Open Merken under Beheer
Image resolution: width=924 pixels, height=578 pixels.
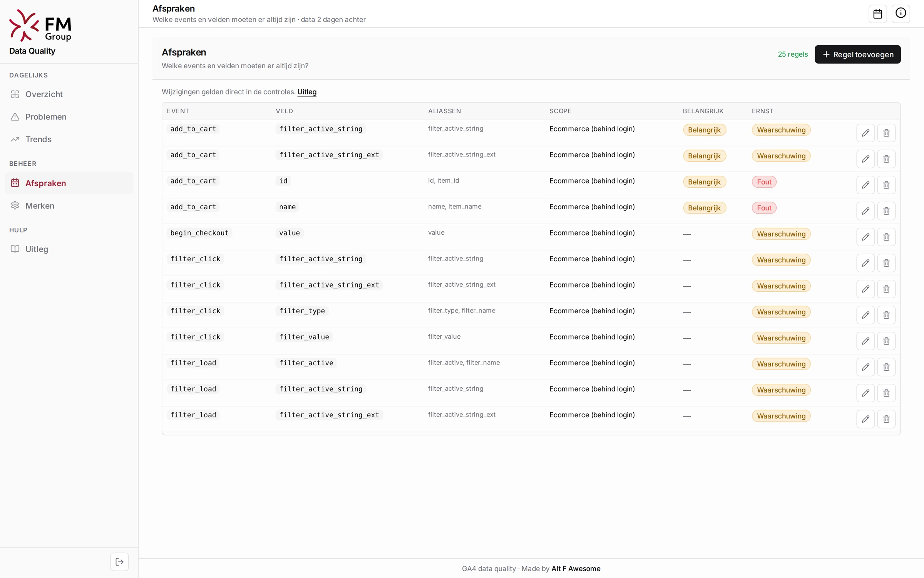(69, 206)
